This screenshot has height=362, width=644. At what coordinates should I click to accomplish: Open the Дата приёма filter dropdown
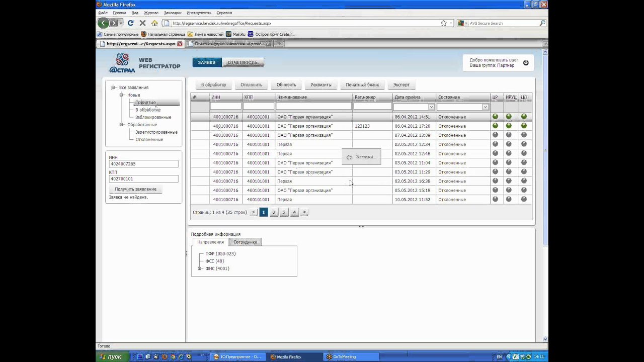431,107
